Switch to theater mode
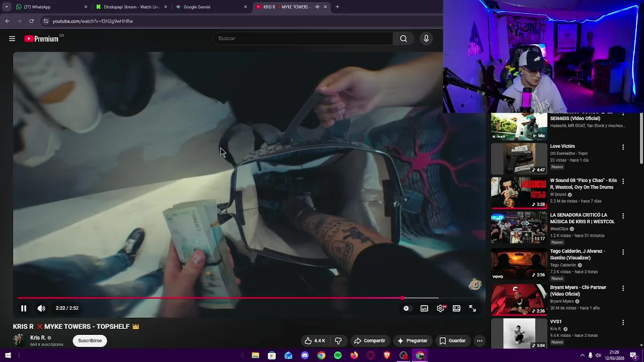 pyautogui.click(x=456, y=308)
